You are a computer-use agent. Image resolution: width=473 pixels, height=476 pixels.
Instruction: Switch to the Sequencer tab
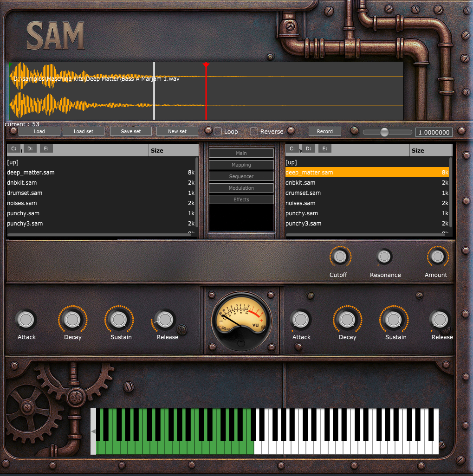(241, 176)
